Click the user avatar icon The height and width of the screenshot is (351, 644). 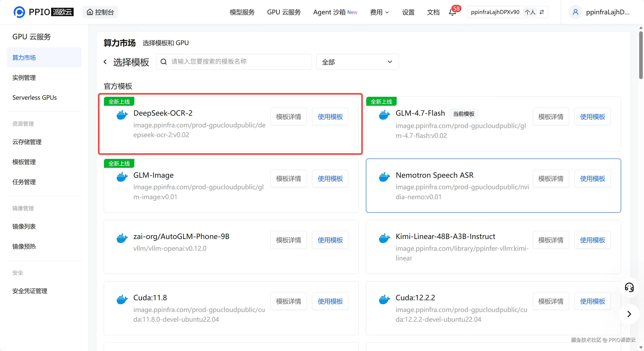[575, 12]
